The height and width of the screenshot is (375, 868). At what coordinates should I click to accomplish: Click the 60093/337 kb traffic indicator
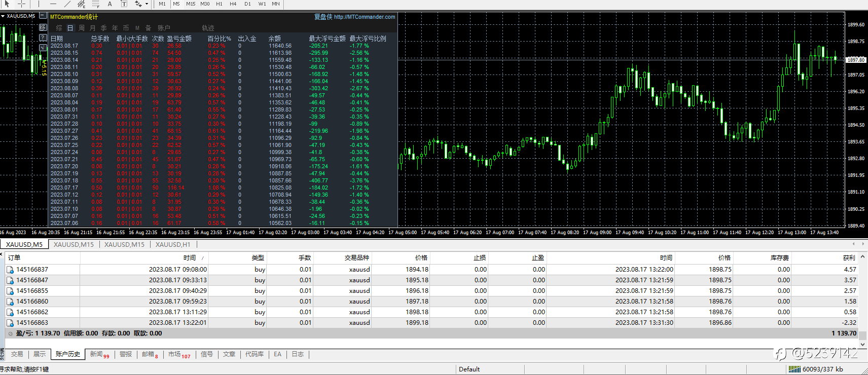pos(822,369)
